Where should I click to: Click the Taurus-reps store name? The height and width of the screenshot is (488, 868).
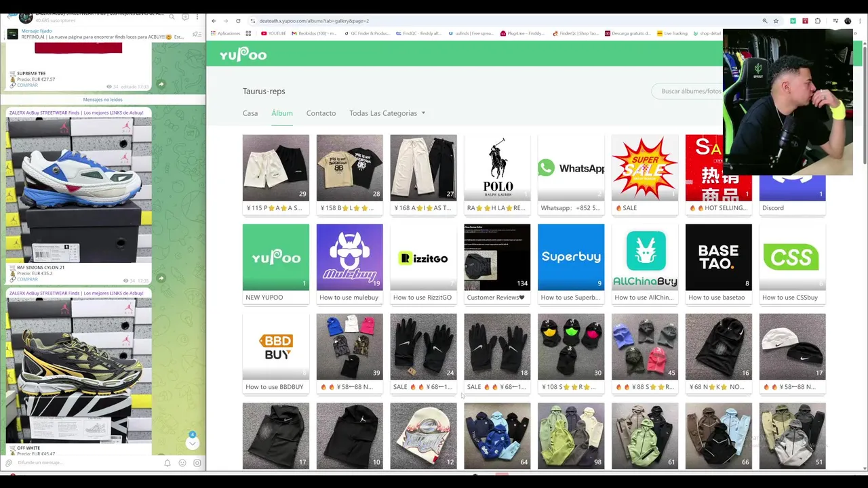[x=264, y=91]
